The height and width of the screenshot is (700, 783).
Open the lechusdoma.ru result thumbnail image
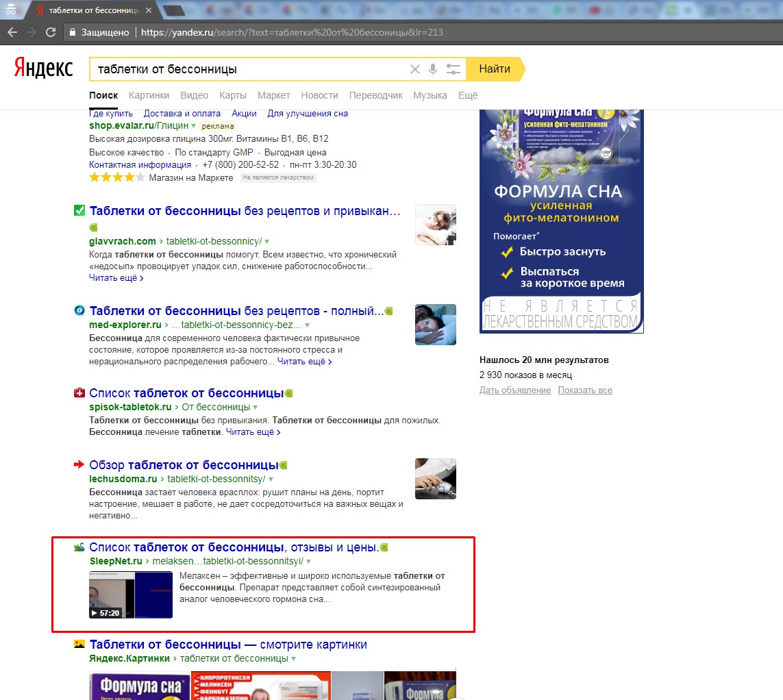436,479
